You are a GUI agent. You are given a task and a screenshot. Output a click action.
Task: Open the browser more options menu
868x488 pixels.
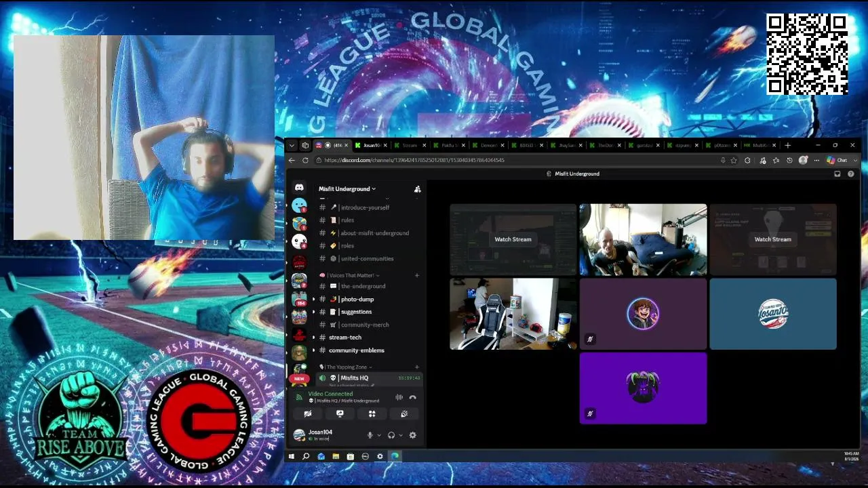[816, 160]
